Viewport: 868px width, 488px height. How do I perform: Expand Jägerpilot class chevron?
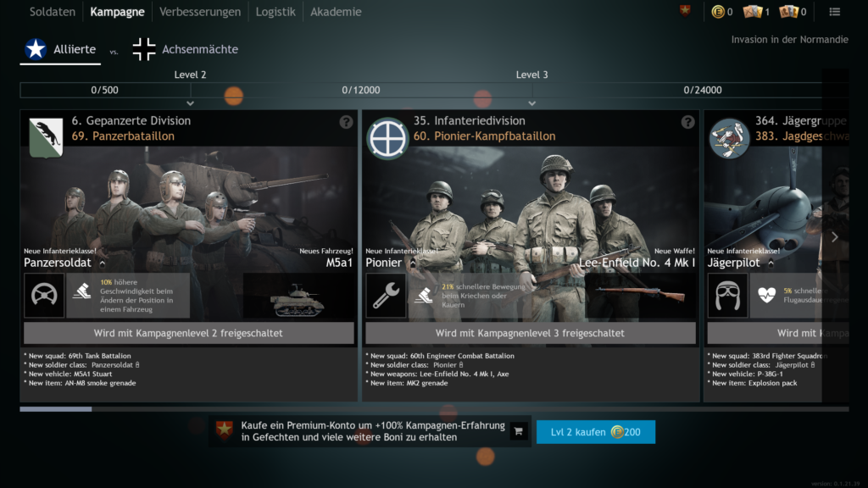[771, 264]
